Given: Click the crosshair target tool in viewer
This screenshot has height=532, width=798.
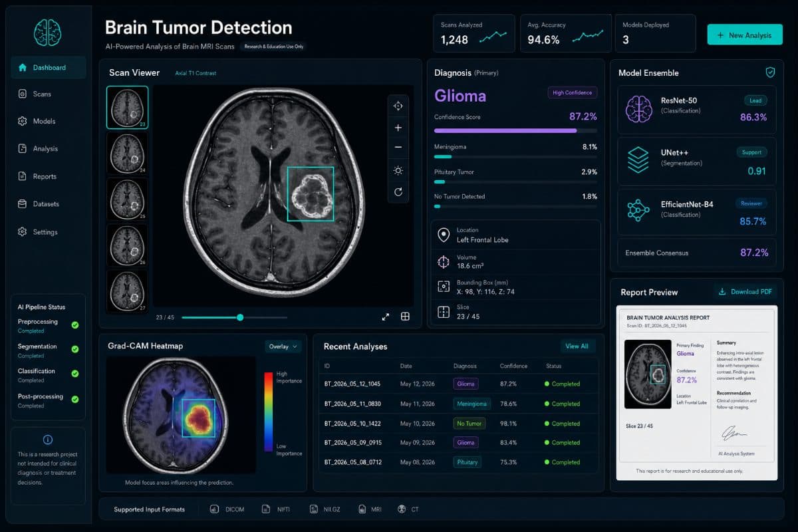Looking at the screenshot, I should pyautogui.click(x=398, y=106).
